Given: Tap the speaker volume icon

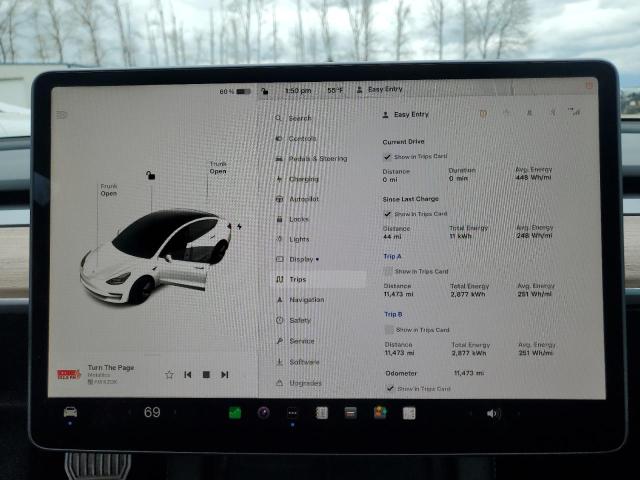Looking at the screenshot, I should pyautogui.click(x=493, y=413).
